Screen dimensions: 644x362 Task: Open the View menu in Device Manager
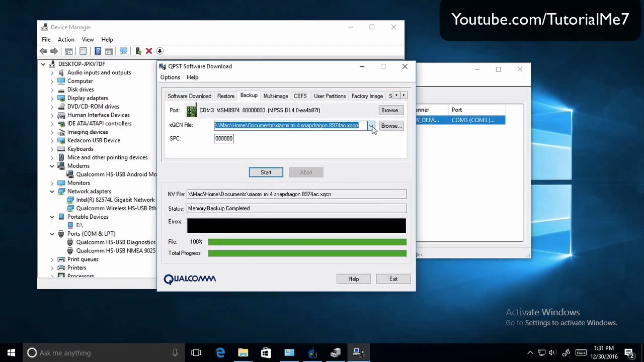pyautogui.click(x=88, y=39)
